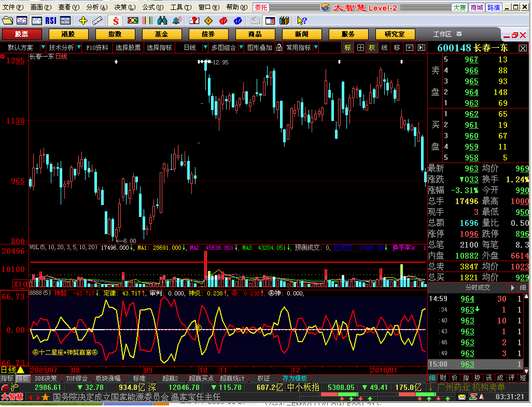Toggle the 权 ex-rights button
This screenshot has width=532, height=407.
(372, 48)
